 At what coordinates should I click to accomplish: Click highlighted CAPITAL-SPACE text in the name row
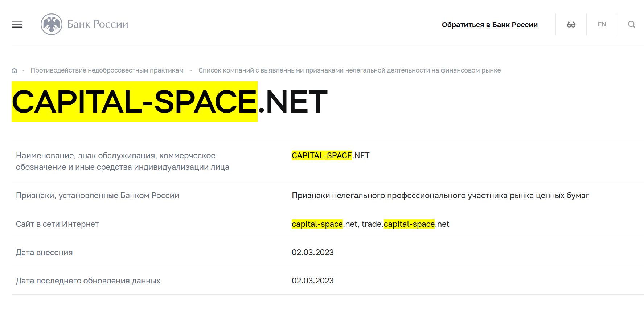pyautogui.click(x=321, y=155)
